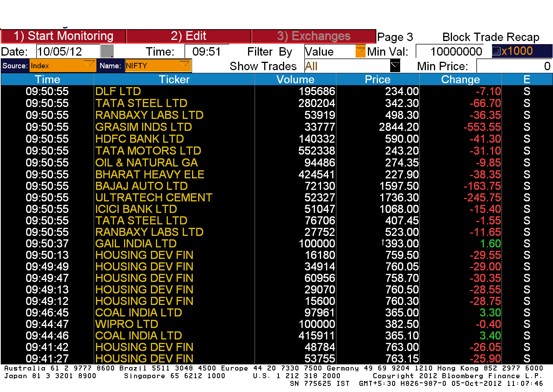Click the WIPRO LTD ticker row

click(x=127, y=324)
